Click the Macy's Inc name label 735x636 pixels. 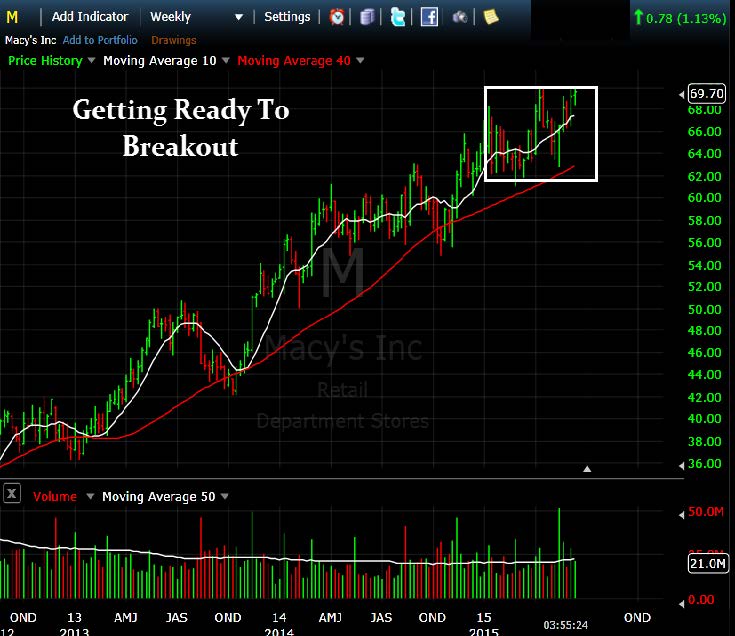tap(30, 40)
